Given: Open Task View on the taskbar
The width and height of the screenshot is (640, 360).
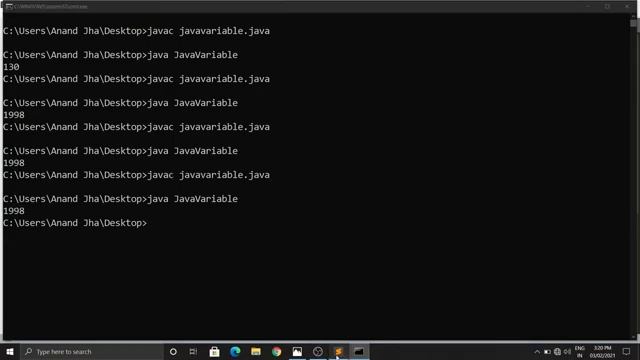Looking at the screenshot, I should (193, 351).
